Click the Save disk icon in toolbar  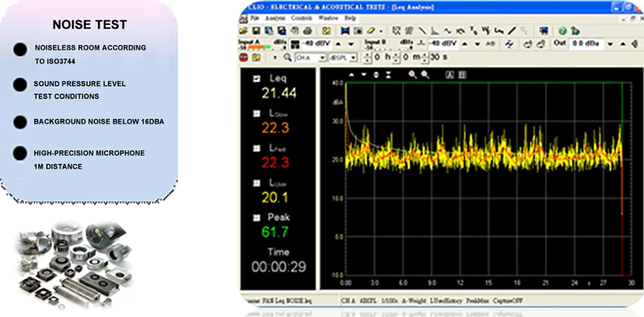pyautogui.click(x=258, y=31)
